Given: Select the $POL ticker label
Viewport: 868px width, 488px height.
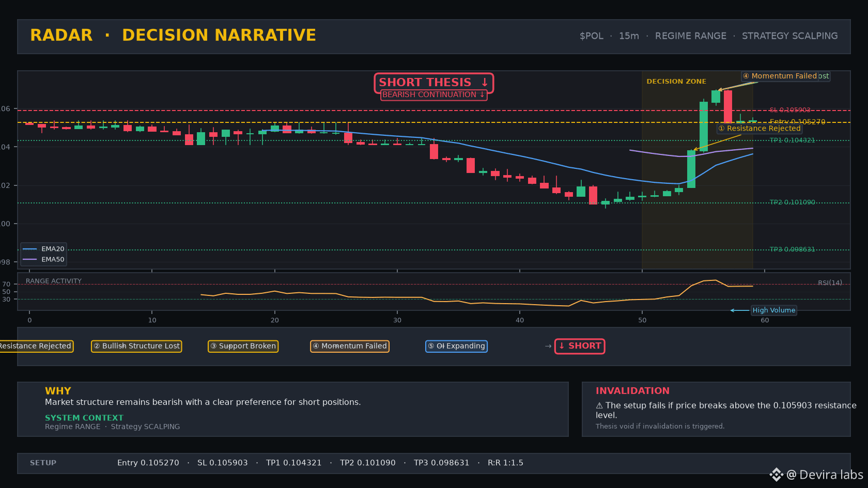Looking at the screenshot, I should tap(591, 36).
